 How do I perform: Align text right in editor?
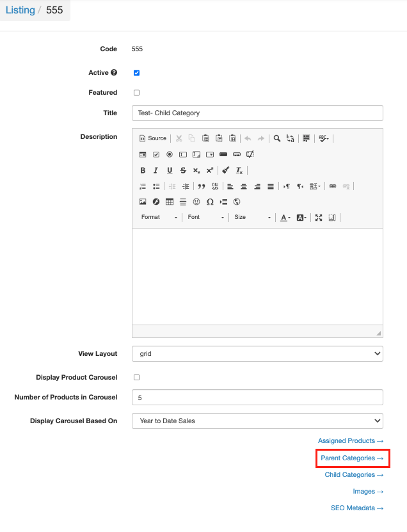[x=257, y=186]
